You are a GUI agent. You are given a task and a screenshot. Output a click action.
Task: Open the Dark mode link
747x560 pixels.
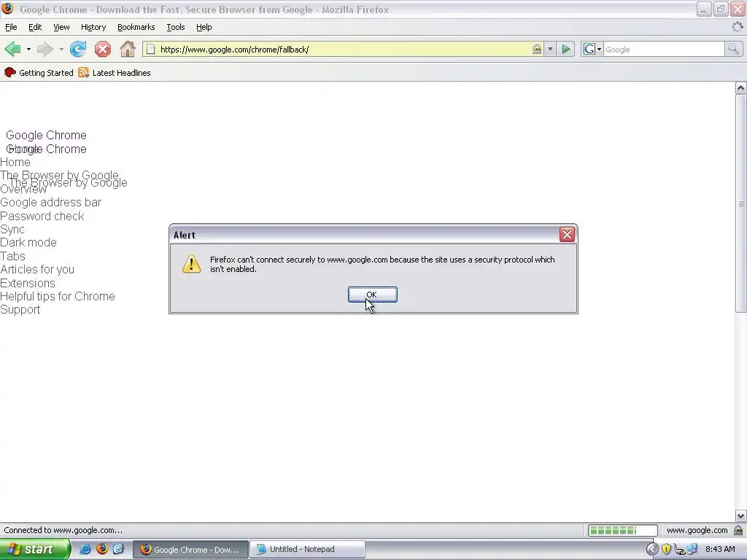point(28,242)
